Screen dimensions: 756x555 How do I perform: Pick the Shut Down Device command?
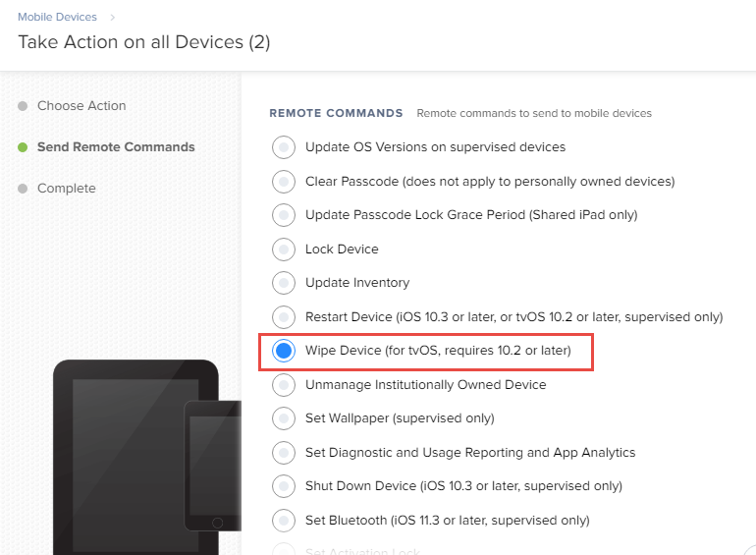tap(284, 486)
